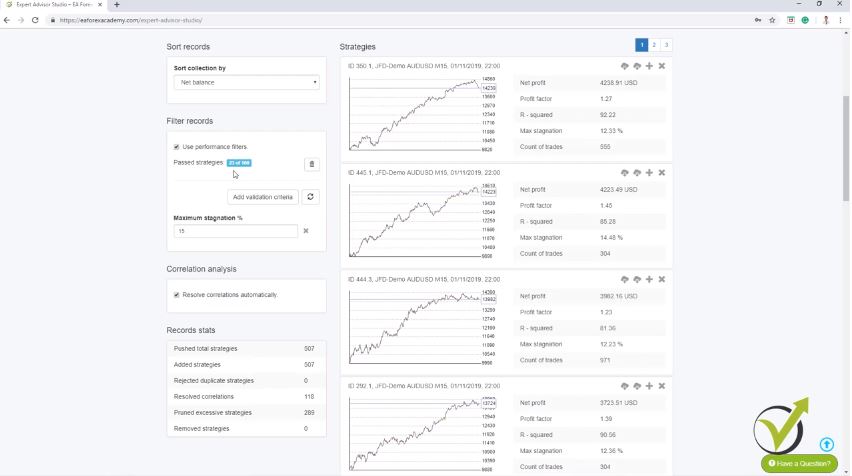Viewport: 852px width, 476px height.
Task: Click the refresh icon beside Add validation criteria
Action: click(311, 197)
